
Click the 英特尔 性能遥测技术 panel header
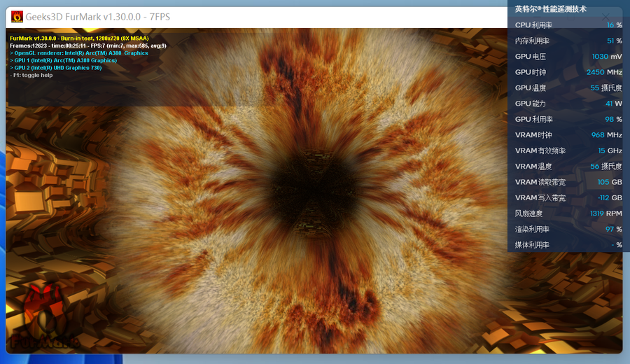click(x=551, y=9)
